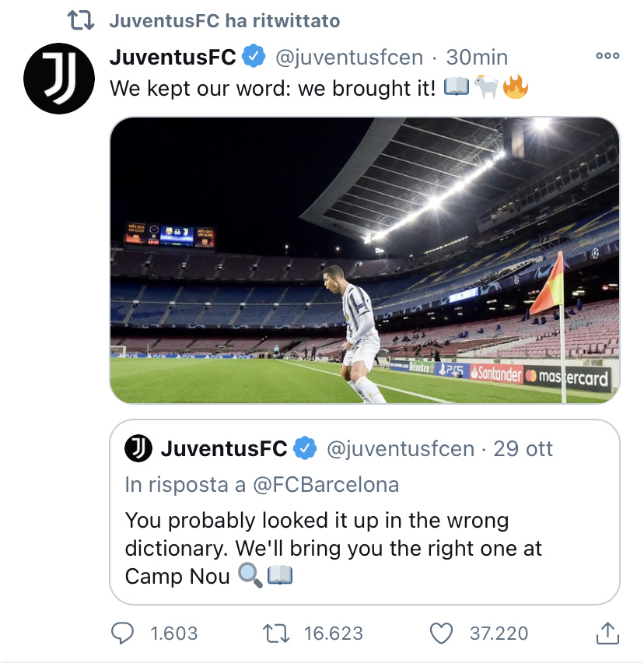Open quoted tweet's @juventusfcen handle
The image size is (644, 667).
point(401,449)
